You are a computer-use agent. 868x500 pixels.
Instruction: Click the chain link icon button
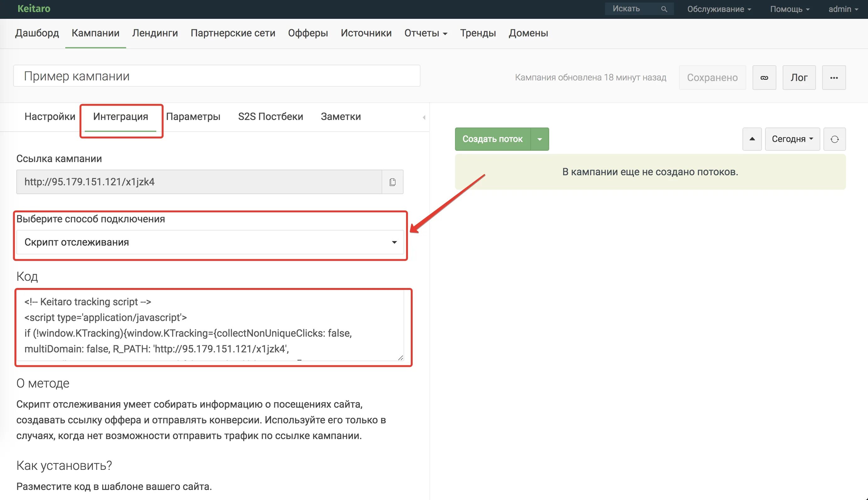click(x=764, y=78)
